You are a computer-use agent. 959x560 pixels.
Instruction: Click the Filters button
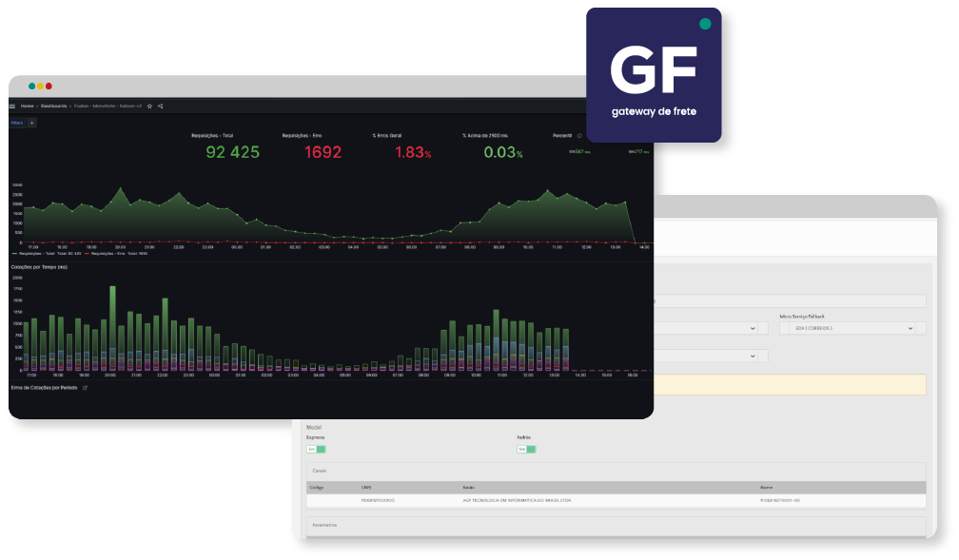(17, 123)
